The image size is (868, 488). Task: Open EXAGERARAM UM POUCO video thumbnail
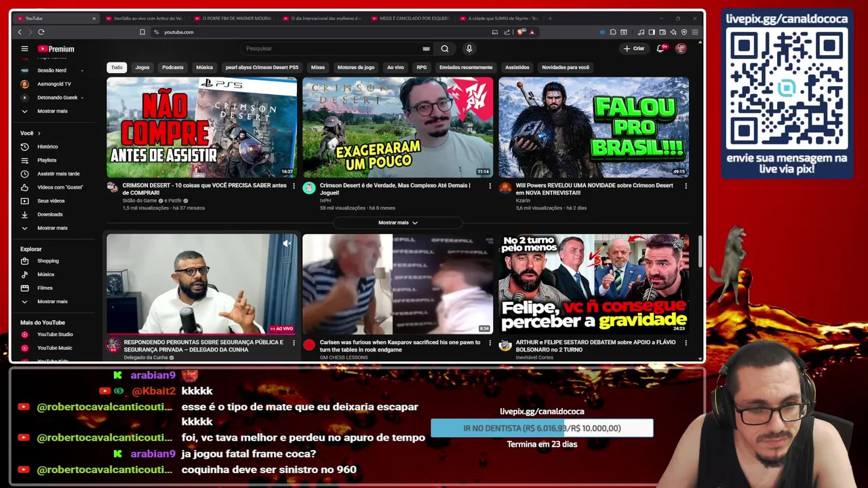click(x=398, y=127)
